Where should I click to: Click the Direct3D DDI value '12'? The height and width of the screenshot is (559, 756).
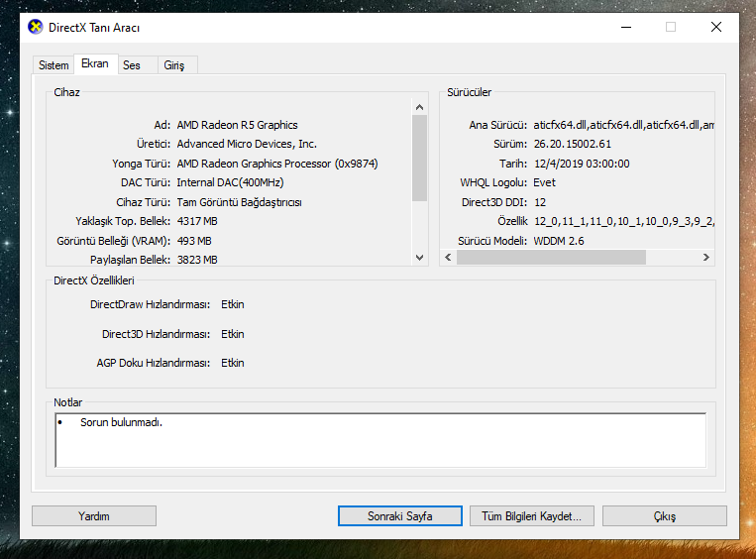540,202
